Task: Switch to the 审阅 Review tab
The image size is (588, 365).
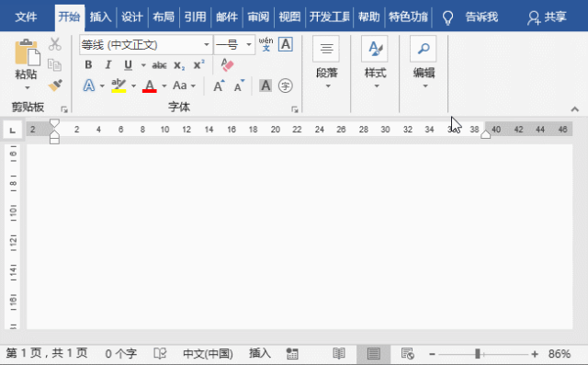Action: pyautogui.click(x=258, y=17)
